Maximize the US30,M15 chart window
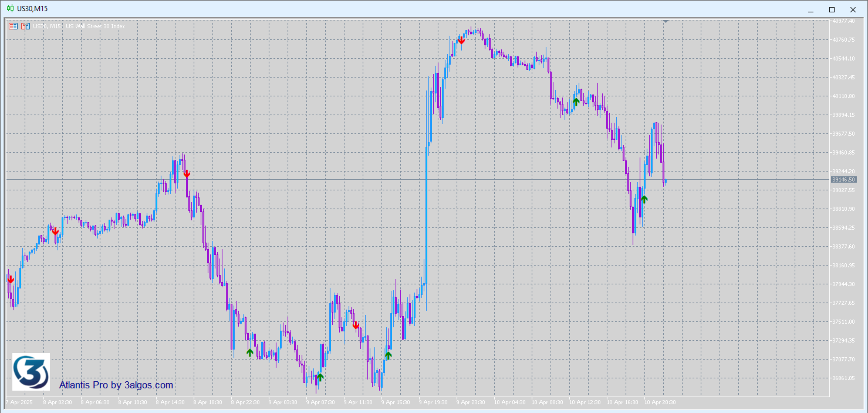 tap(832, 9)
